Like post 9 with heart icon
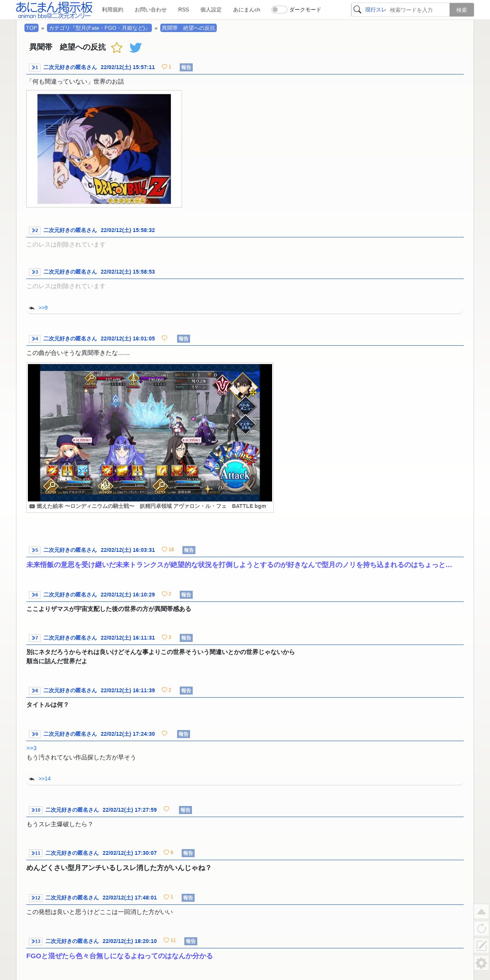Viewport: 490px width, 980px height. point(164,733)
